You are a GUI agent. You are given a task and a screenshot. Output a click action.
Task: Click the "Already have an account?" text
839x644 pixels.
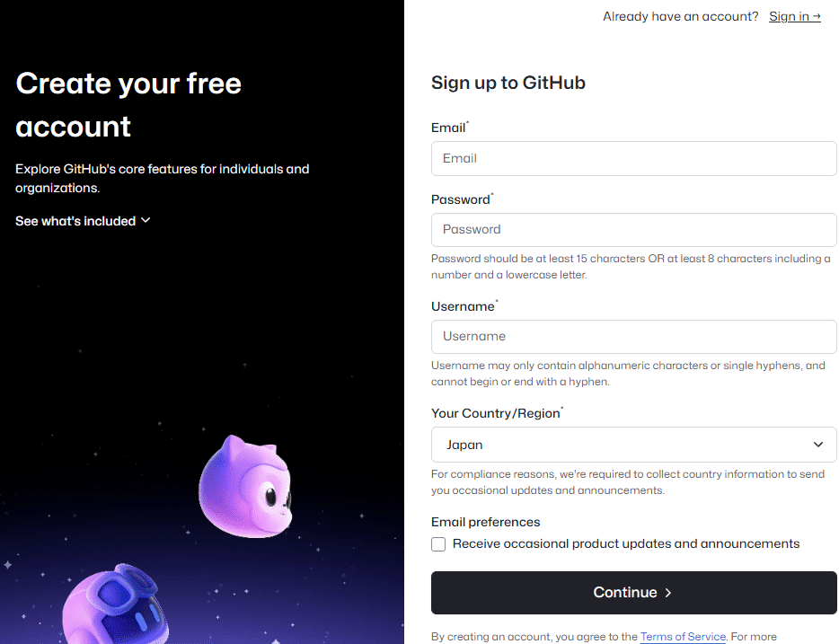680,16
